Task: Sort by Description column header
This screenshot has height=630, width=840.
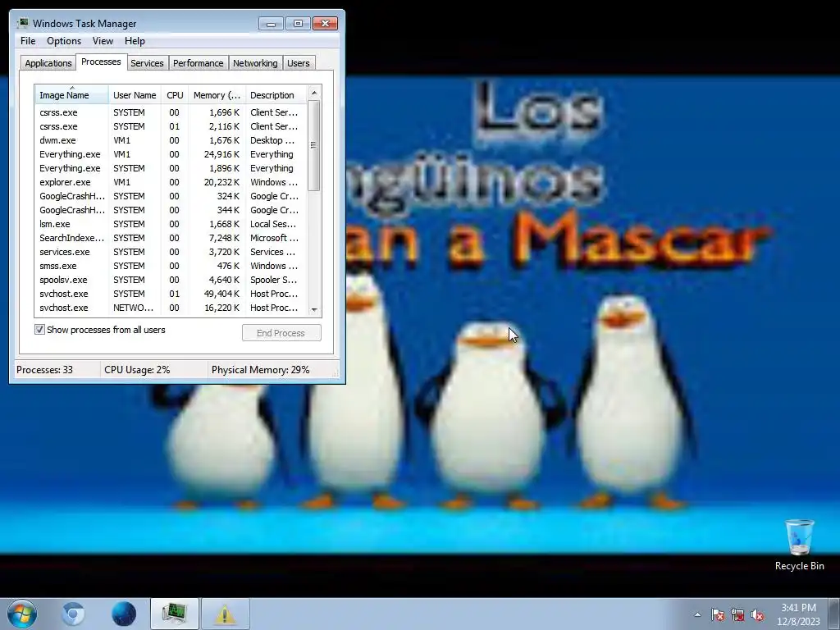Action: pos(276,95)
